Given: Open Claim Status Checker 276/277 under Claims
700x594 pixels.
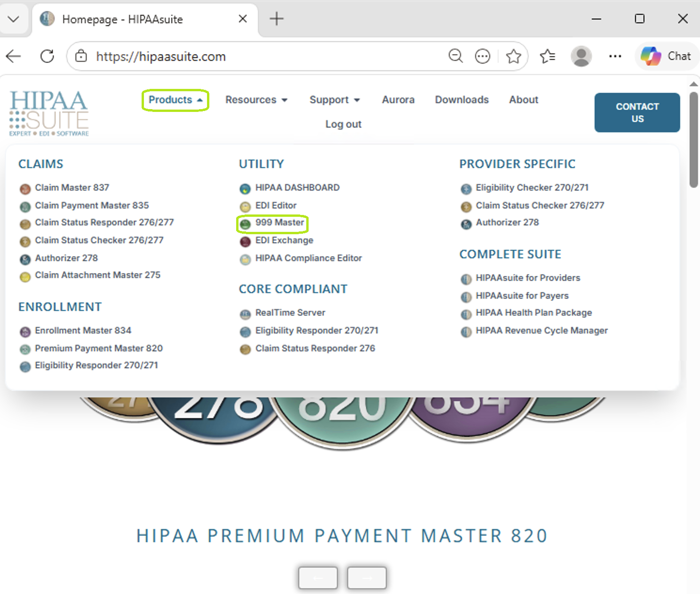Looking at the screenshot, I should click(x=99, y=240).
